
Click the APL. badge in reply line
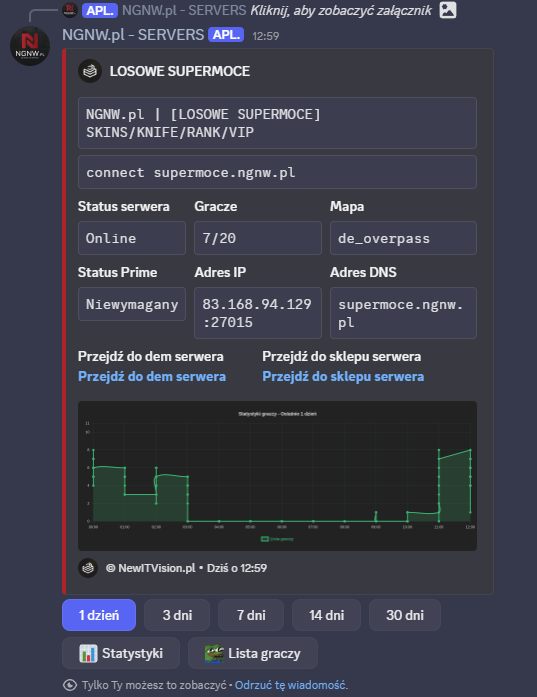pos(100,10)
